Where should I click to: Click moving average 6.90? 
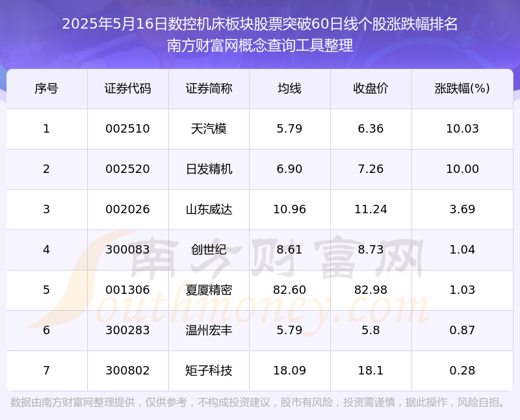289,169
